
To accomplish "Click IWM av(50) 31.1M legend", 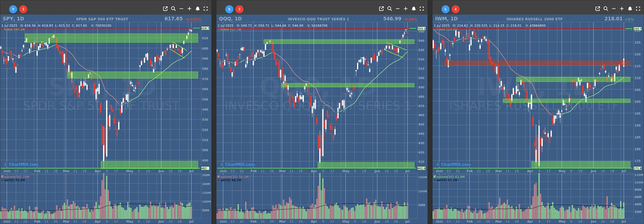I will [x=446, y=180].
